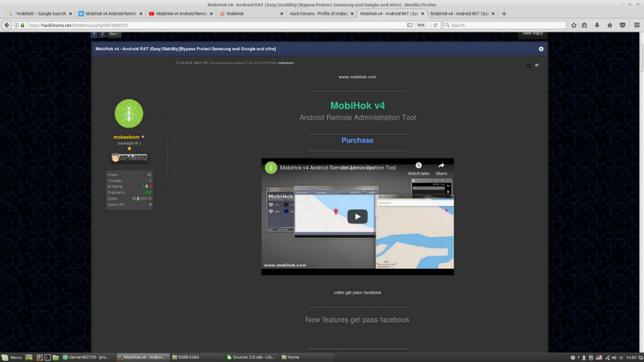Bookmark this page with the star icon
The width and height of the screenshot is (644, 362).
click(x=574, y=25)
